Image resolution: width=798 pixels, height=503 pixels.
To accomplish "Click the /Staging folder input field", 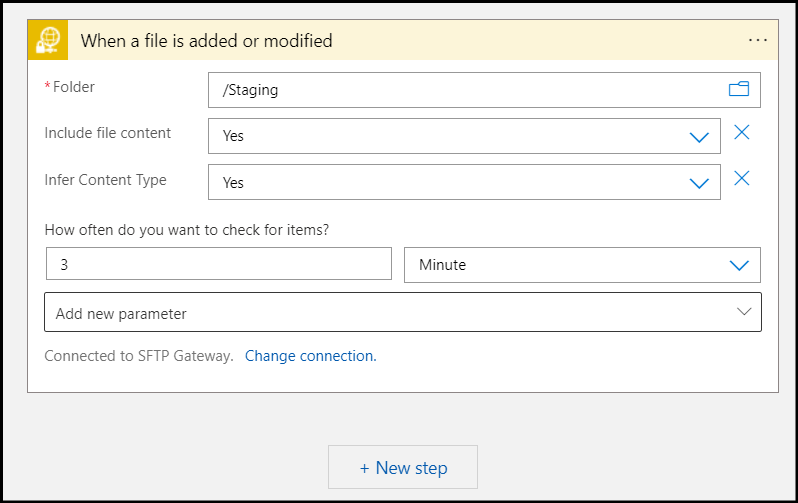I will coord(484,90).
